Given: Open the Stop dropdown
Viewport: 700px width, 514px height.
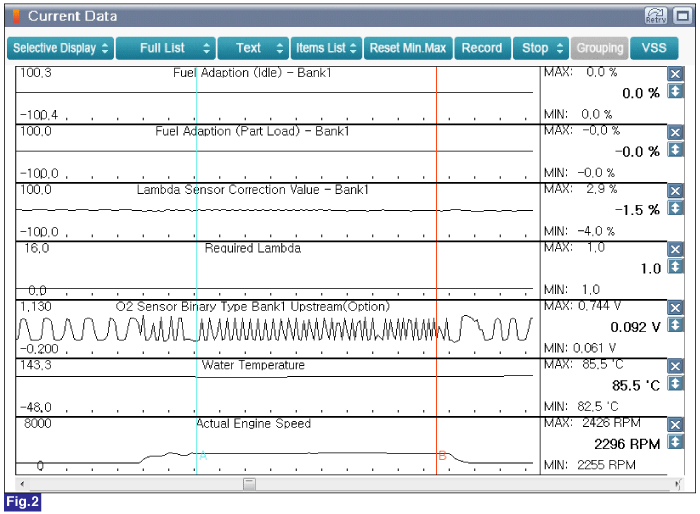Looking at the screenshot, I should pyautogui.click(x=541, y=48).
